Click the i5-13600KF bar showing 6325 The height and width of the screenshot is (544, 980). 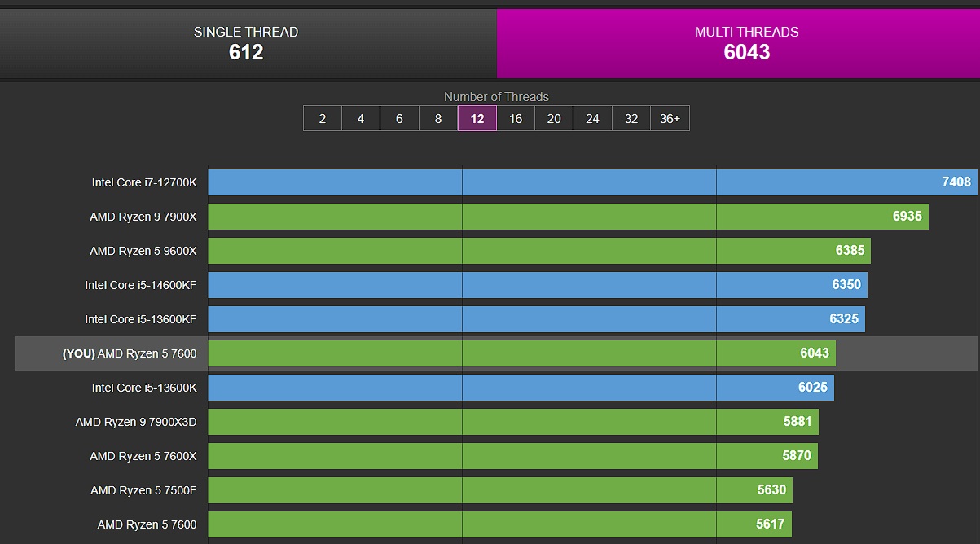click(536, 319)
